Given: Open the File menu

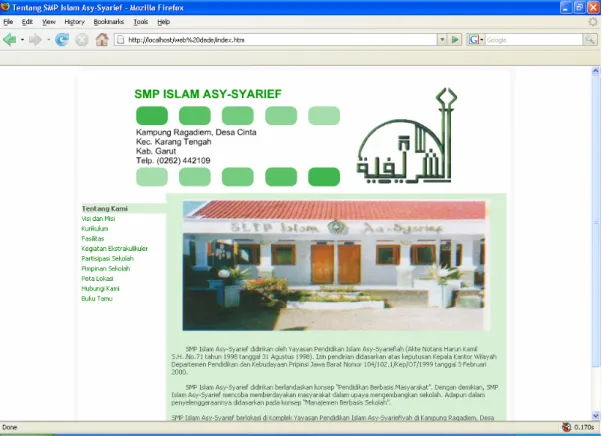Looking at the screenshot, I should 8,22.
